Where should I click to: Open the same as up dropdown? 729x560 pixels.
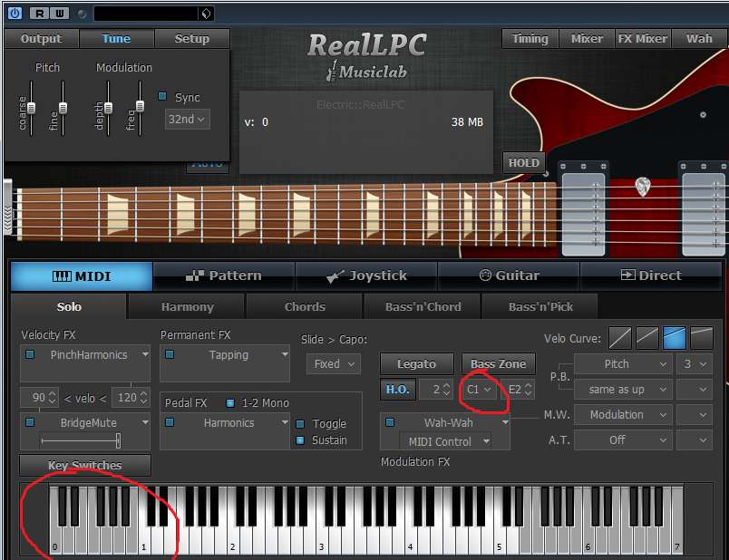coord(624,390)
